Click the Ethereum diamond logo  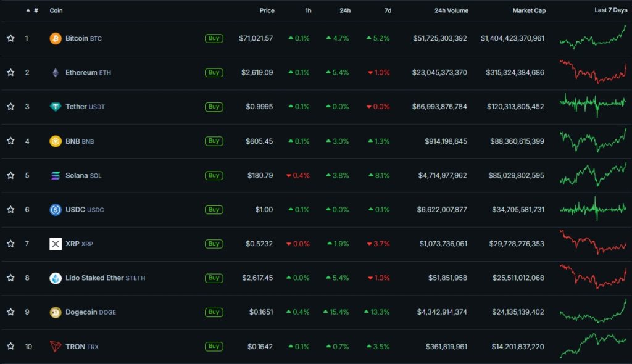tap(56, 72)
